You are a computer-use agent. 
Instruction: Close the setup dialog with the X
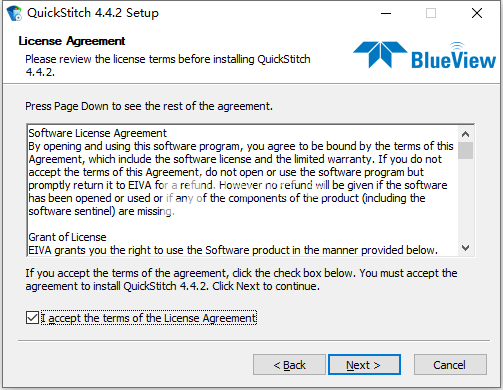click(477, 13)
